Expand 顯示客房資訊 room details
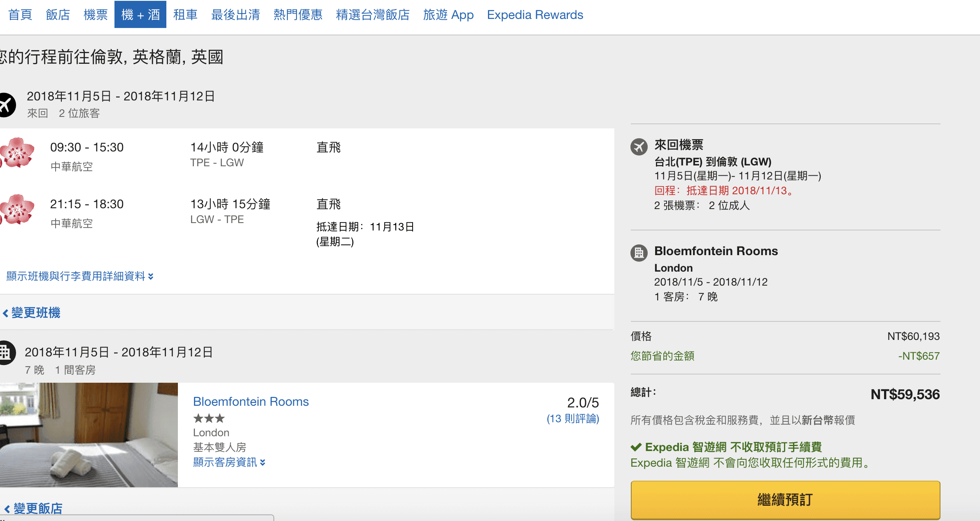 point(229,463)
